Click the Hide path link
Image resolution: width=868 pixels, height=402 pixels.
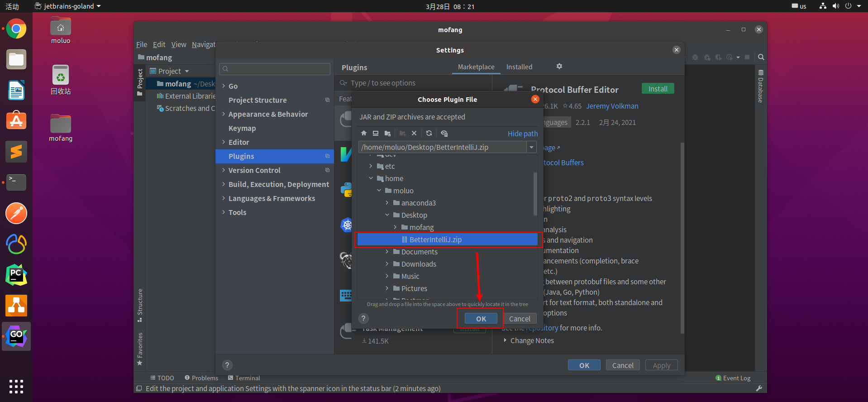point(523,134)
